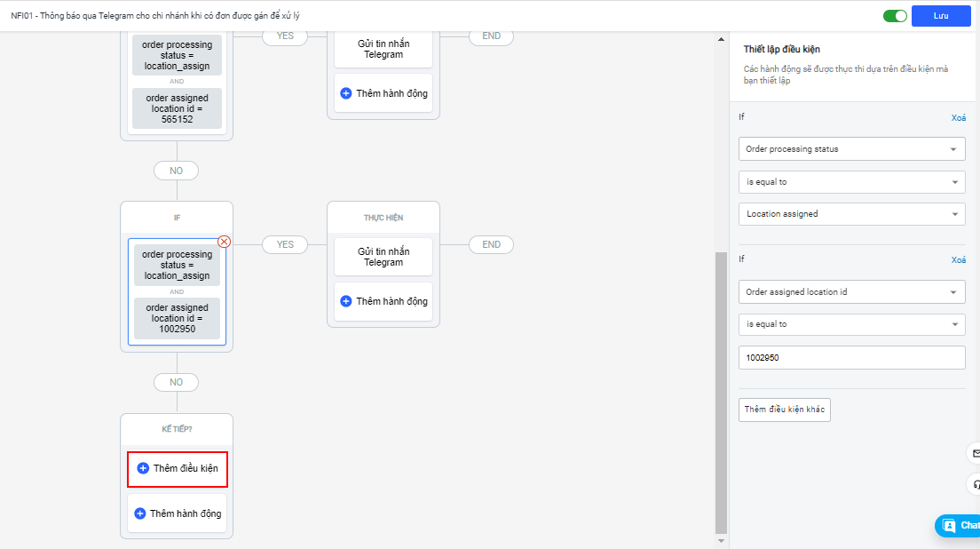Toggle the green workflow activation switch
Viewport: 980px width, 549px height.
click(x=895, y=16)
